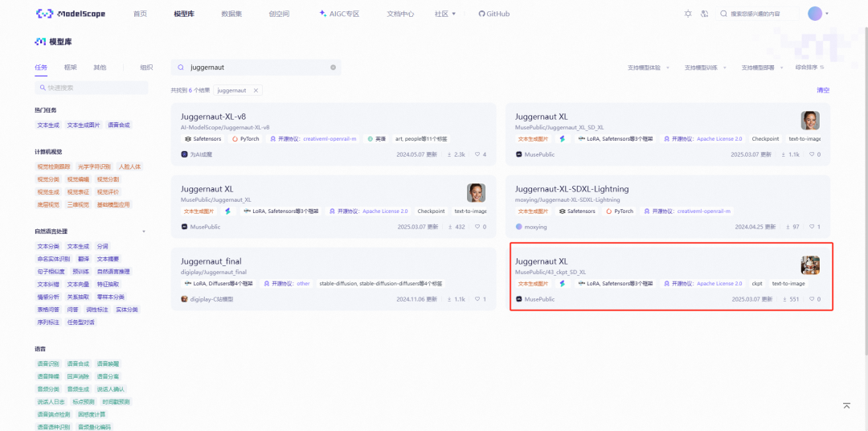868x431 pixels.
Task: Open the Juggernaut-XL-SDXL-Lightning model title
Action: click(572, 189)
